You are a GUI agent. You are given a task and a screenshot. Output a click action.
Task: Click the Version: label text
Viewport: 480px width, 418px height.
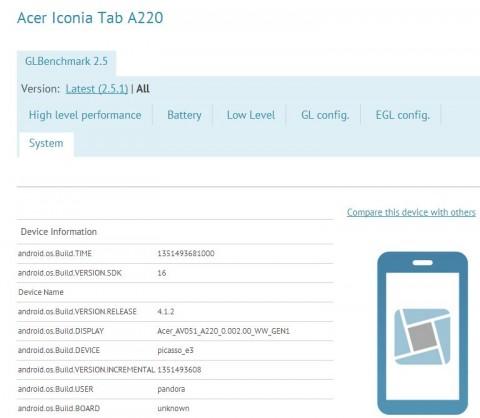41,89
